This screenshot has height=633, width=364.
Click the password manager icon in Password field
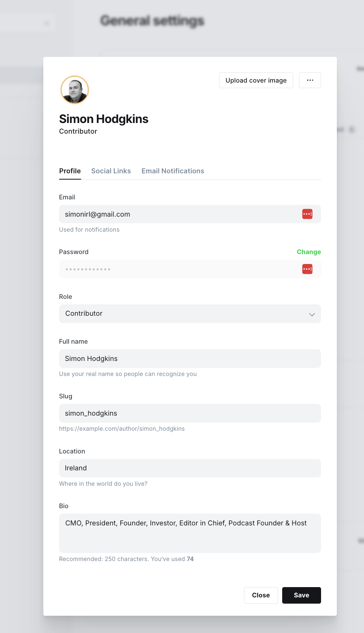[x=307, y=269]
